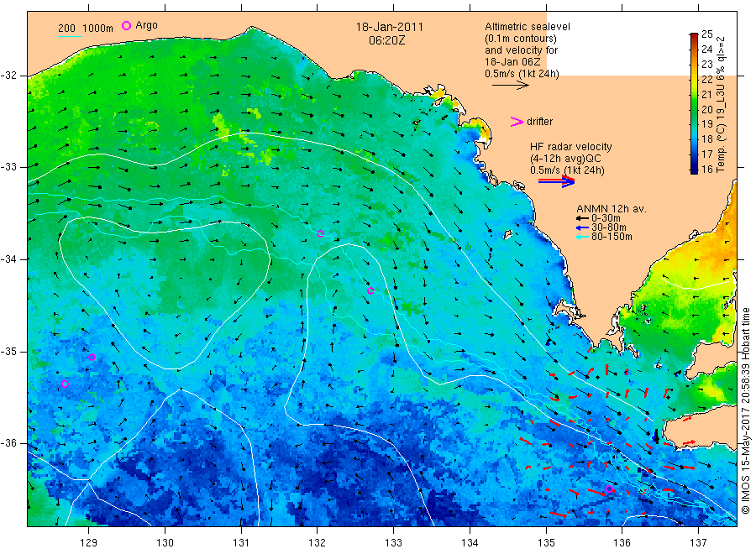Click the magenta Argo circle in the legend
This screenshot has height=554, width=756.
pos(126,25)
